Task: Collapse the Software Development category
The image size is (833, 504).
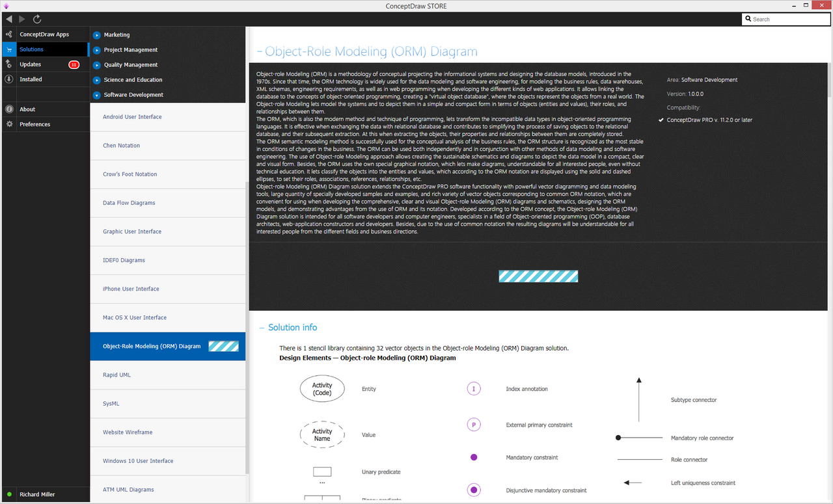Action: (x=97, y=95)
